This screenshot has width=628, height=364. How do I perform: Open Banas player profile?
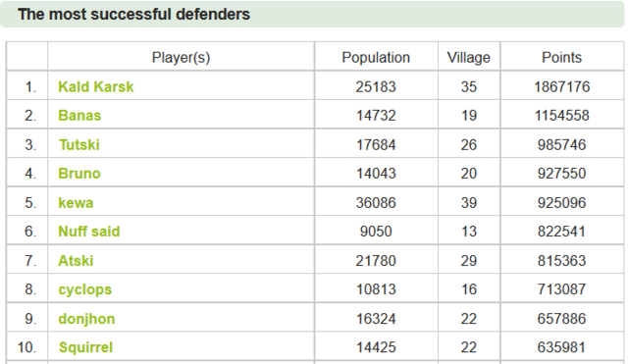(x=79, y=116)
